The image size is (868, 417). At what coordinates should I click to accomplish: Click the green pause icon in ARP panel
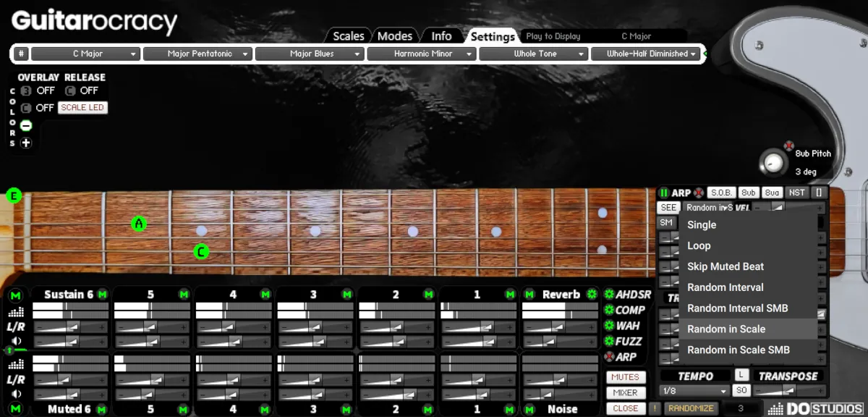pyautogui.click(x=664, y=193)
